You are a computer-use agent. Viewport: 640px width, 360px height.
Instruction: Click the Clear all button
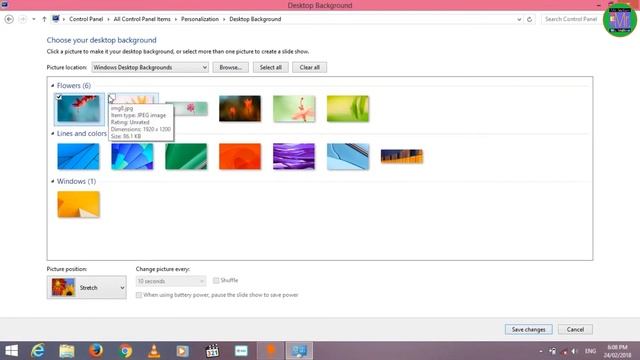click(309, 67)
